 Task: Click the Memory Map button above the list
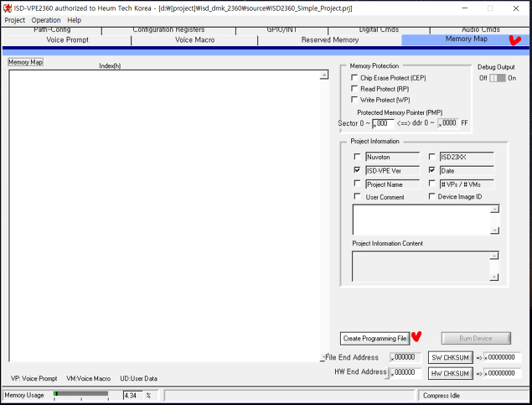pos(25,62)
